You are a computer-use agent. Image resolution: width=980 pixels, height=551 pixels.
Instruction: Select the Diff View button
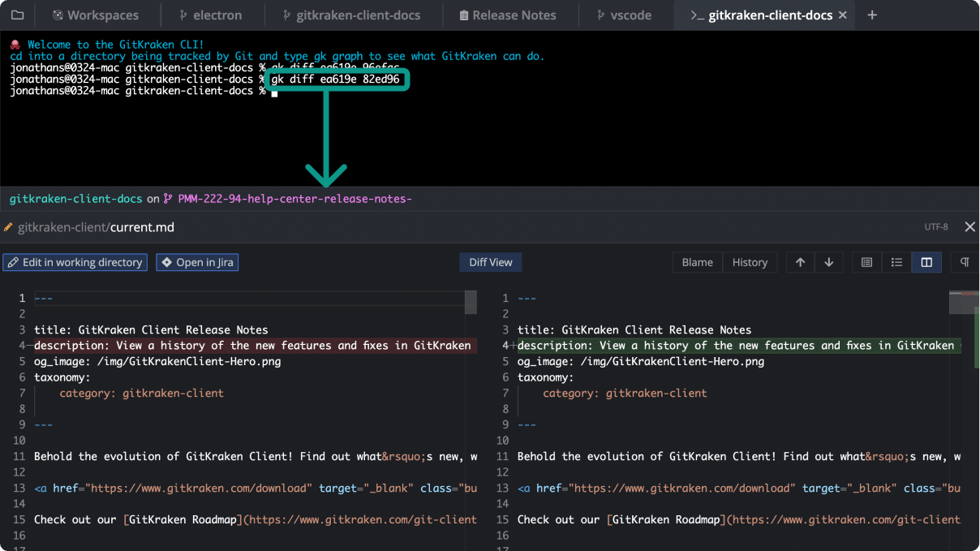tap(490, 262)
